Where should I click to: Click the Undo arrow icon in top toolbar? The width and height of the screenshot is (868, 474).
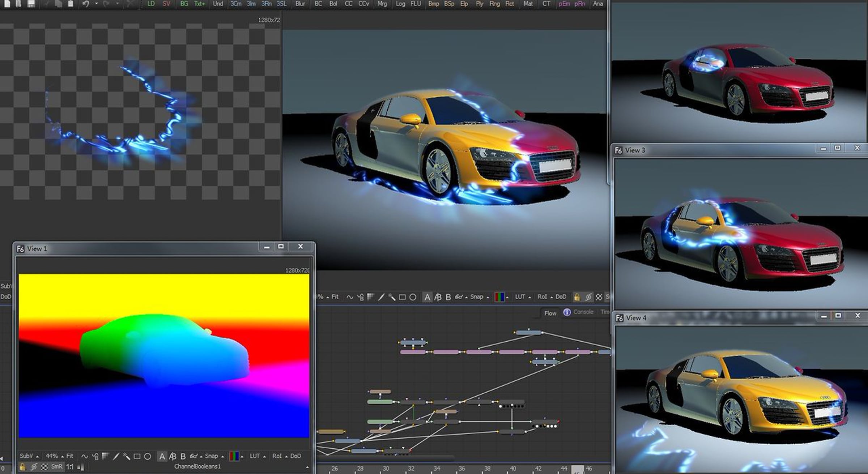pyautogui.click(x=86, y=4)
